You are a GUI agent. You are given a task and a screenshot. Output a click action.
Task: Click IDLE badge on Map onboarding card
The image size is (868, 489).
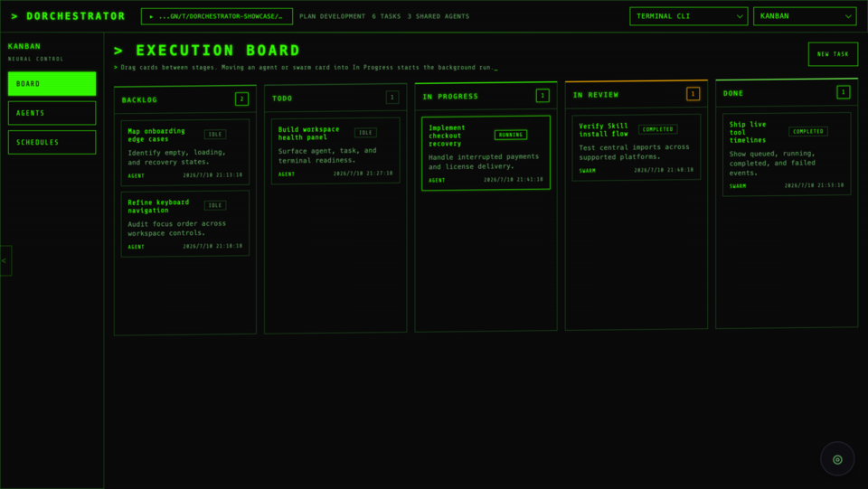(215, 135)
